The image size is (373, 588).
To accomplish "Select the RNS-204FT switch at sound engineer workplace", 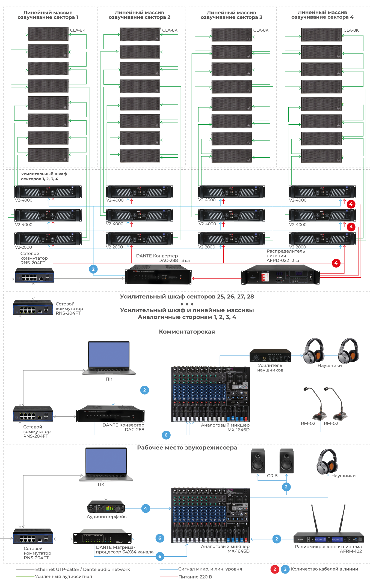I will pyautogui.click(x=33, y=536).
